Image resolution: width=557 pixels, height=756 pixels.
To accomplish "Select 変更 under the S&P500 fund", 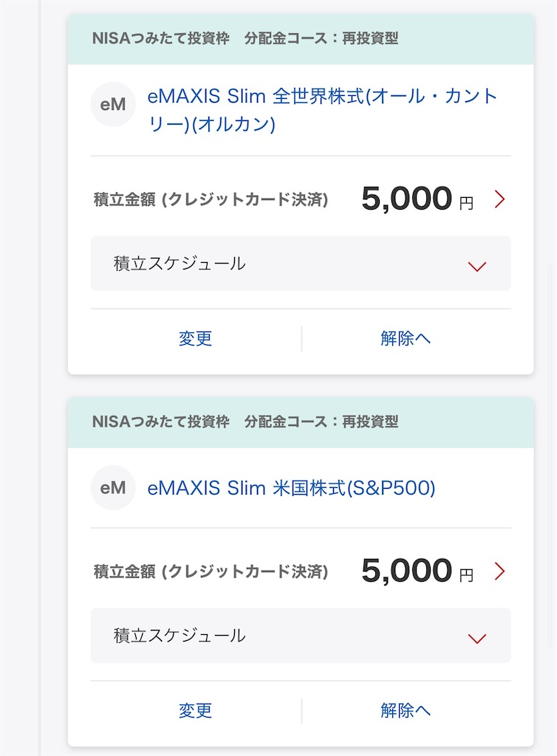I will click(195, 711).
